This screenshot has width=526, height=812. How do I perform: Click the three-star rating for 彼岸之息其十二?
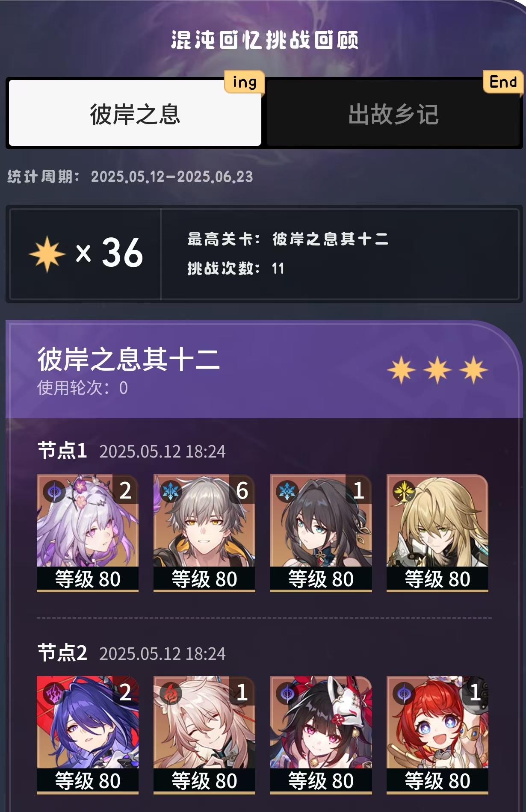[437, 369]
